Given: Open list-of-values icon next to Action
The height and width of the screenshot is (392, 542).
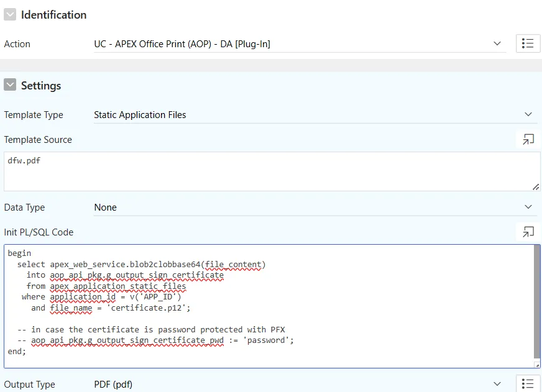Looking at the screenshot, I should (x=528, y=43).
